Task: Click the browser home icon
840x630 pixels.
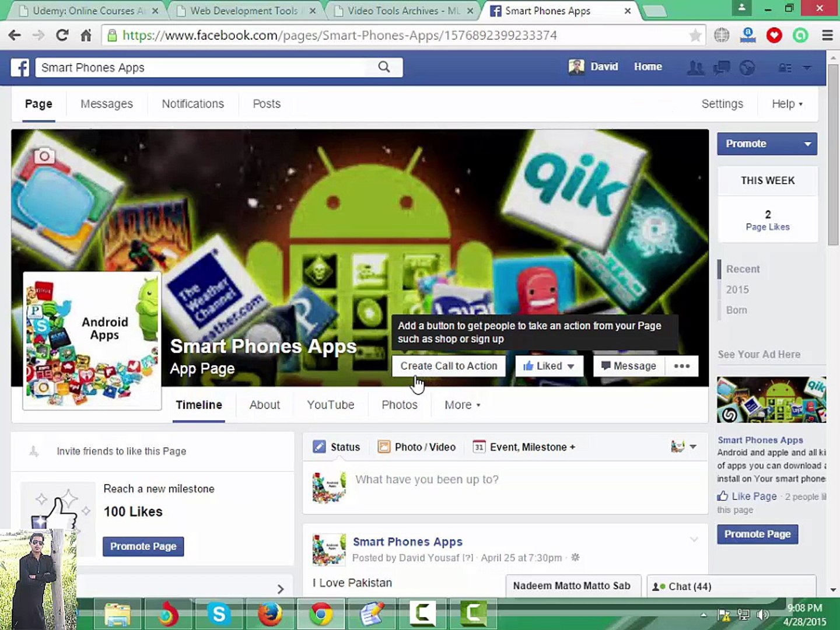Action: pyautogui.click(x=86, y=36)
